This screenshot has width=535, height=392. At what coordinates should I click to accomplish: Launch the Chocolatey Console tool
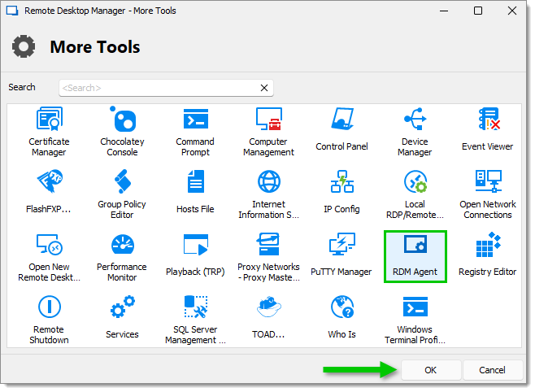[x=122, y=132]
